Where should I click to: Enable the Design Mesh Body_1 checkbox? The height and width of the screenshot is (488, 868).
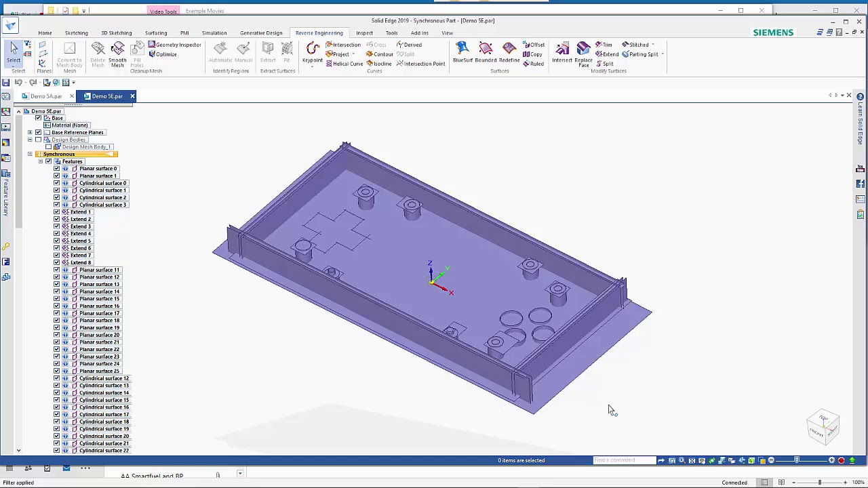48,147
